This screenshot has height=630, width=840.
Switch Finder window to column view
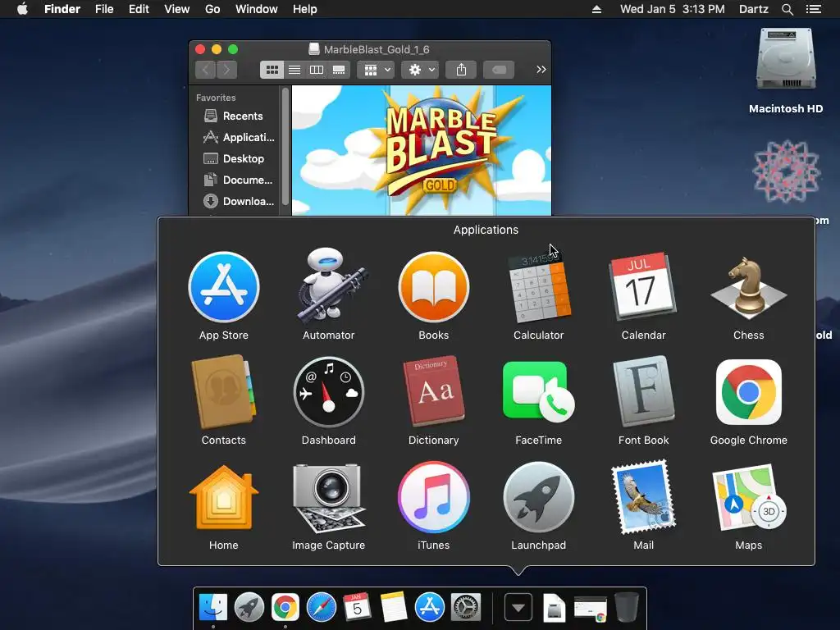317,70
